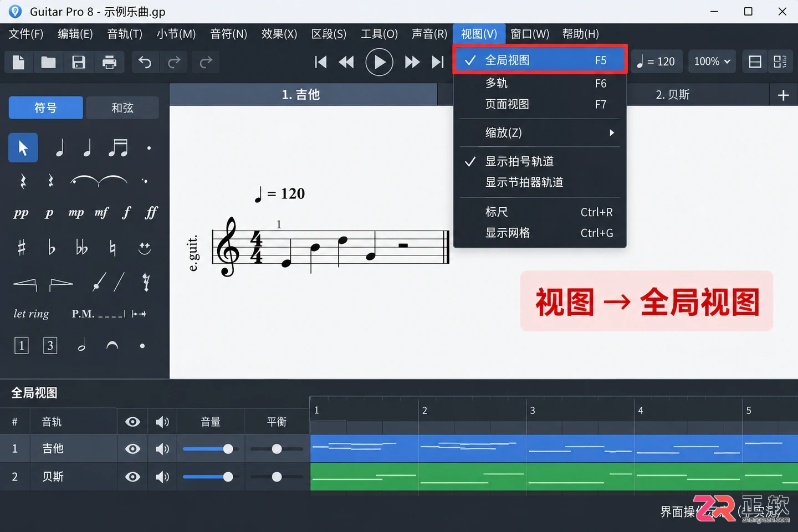Image resolution: width=798 pixels, height=532 pixels.
Task: Adjust the 吉他 track volume slider
Action: coord(210,449)
